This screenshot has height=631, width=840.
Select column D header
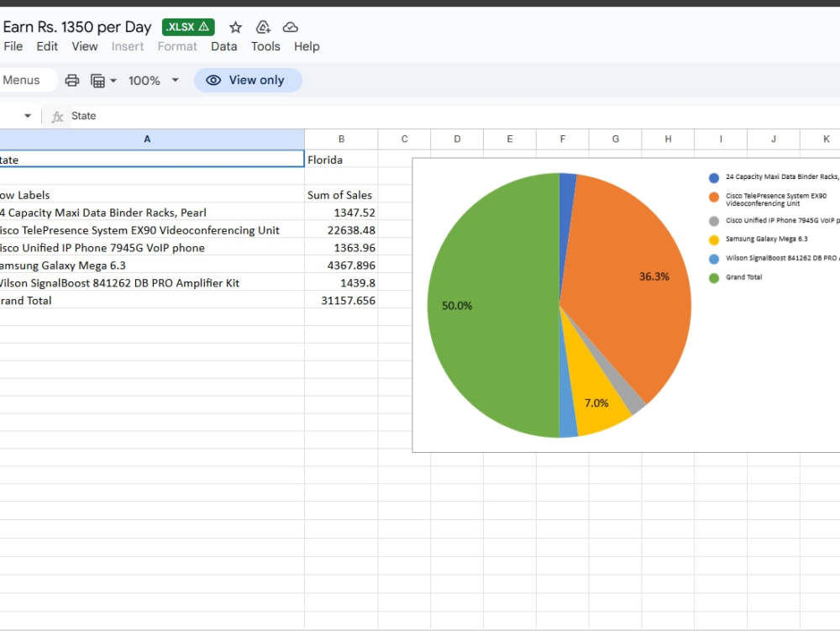coord(457,139)
